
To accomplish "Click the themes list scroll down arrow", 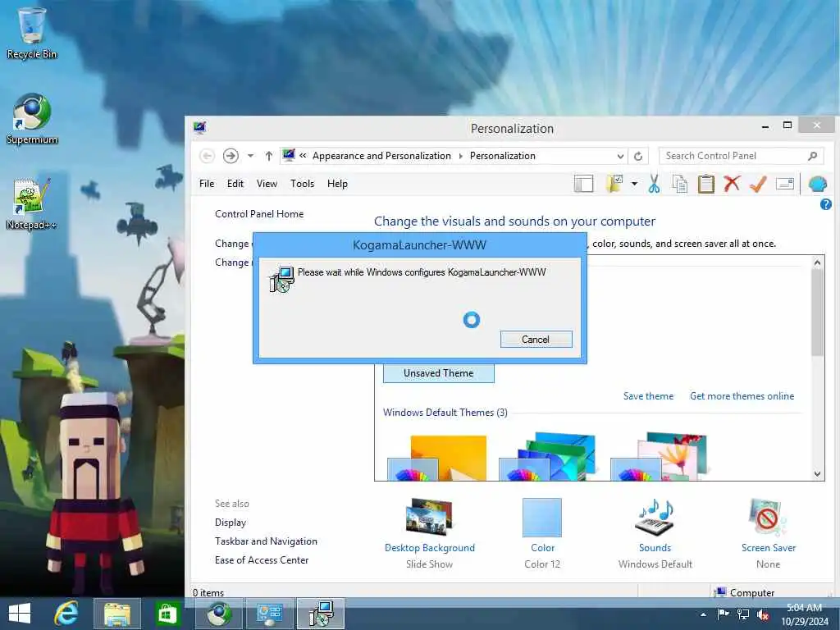I will pyautogui.click(x=817, y=473).
